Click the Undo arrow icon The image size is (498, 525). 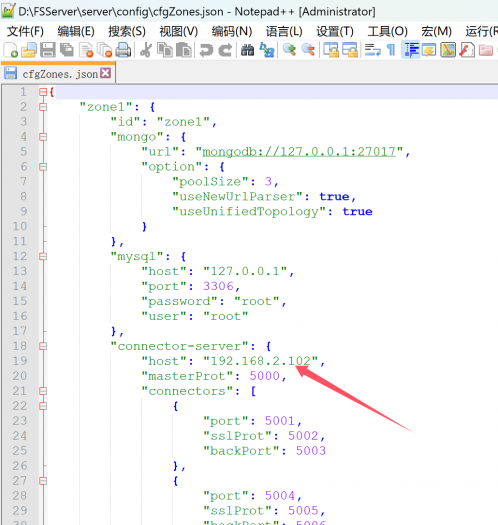(x=206, y=50)
